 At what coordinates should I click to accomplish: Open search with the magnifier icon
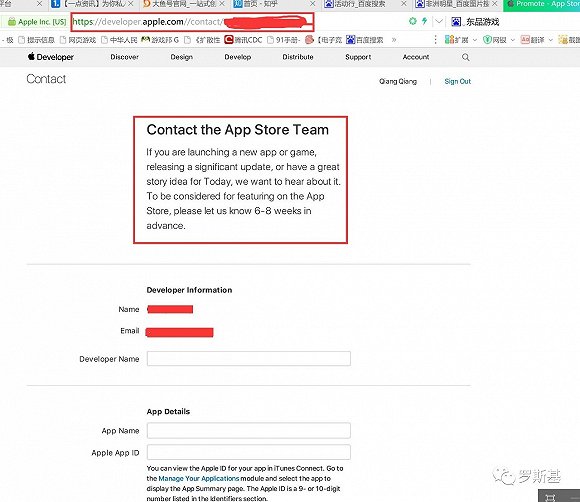(466, 57)
